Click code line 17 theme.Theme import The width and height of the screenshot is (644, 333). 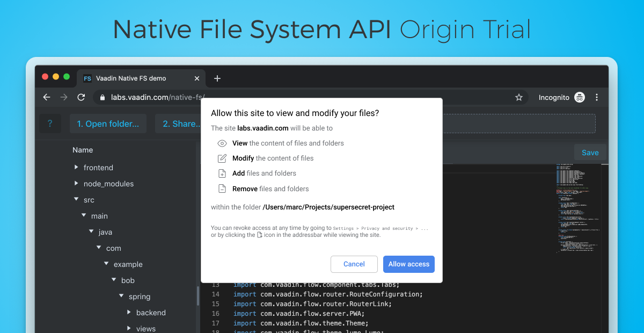pos(301,323)
